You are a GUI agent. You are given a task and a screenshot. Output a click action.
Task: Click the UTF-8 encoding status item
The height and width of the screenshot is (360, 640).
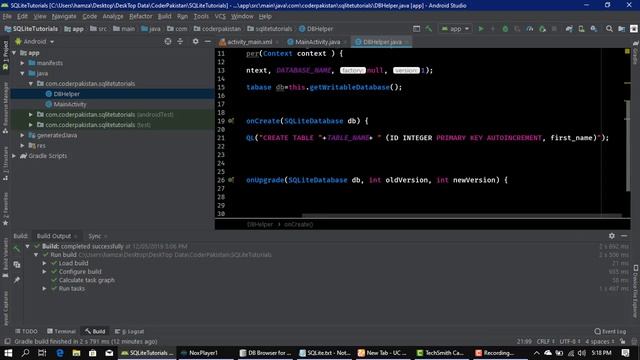pos(570,341)
